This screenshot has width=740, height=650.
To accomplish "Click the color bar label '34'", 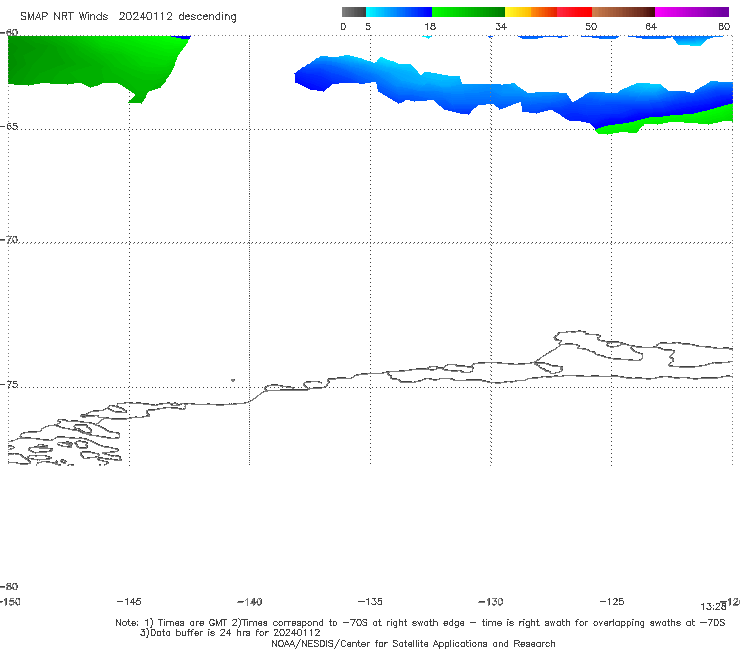I will (501, 27).
